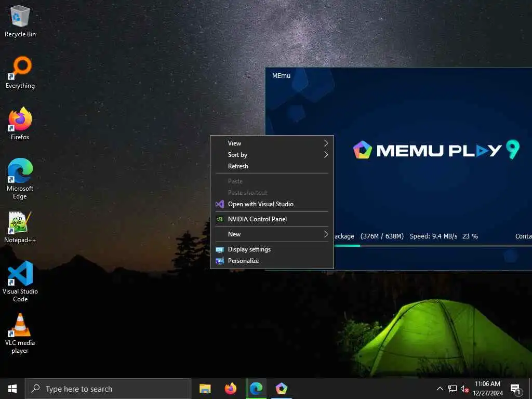This screenshot has width=532, height=399.
Task: Select the Notepad++ desktop shortcut
Action: 20,227
